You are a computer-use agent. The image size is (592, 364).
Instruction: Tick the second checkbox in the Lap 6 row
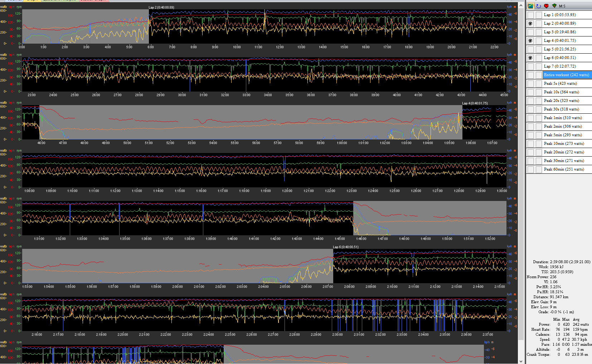pos(538,58)
